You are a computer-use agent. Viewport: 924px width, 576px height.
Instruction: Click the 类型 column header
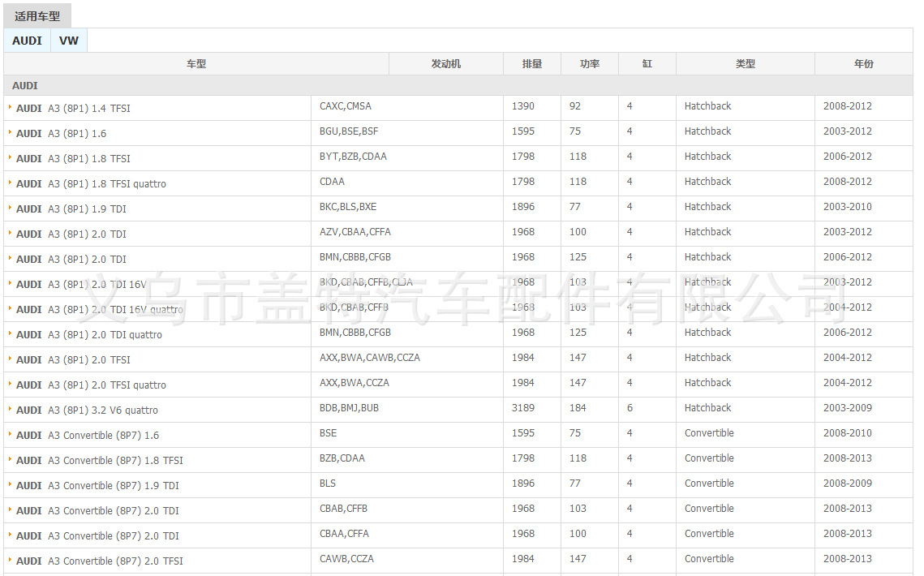point(746,63)
